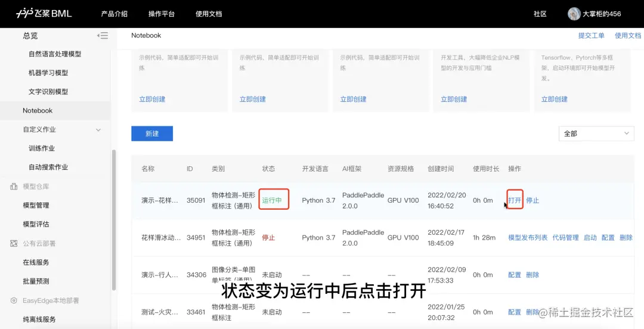
Task: Select 自然语言处理模型 in the sidebar
Action: (x=55, y=54)
